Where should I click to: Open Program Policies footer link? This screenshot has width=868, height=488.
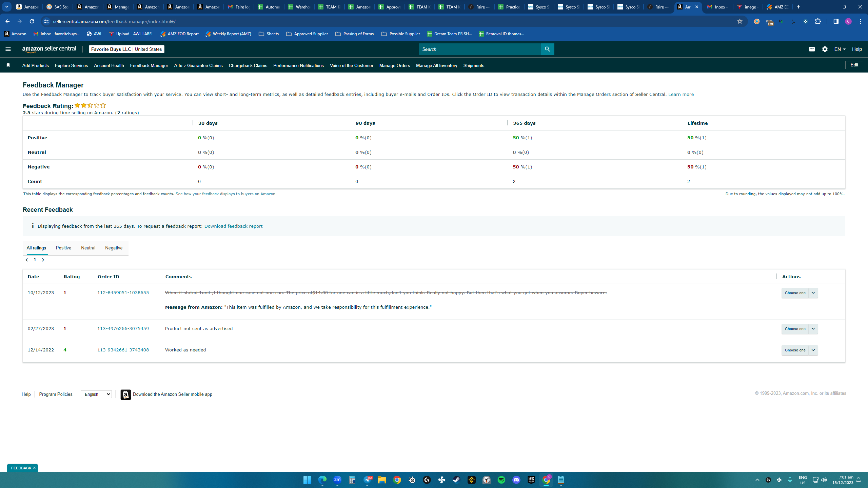coord(56,394)
